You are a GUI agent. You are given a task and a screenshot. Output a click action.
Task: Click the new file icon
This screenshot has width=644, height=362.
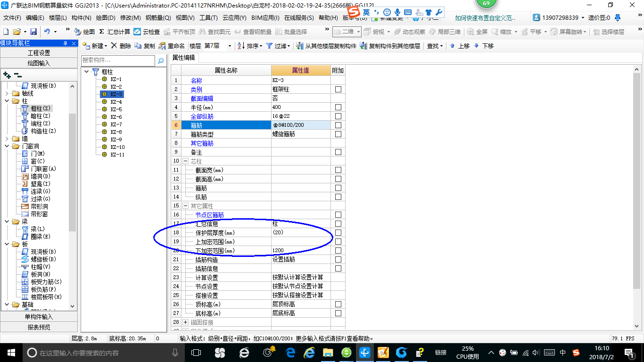point(6,32)
